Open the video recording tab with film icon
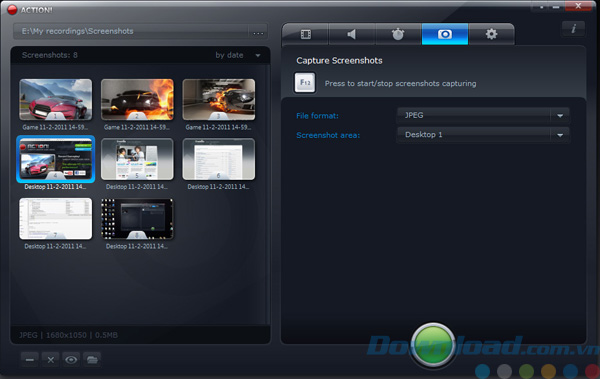 [x=305, y=34]
